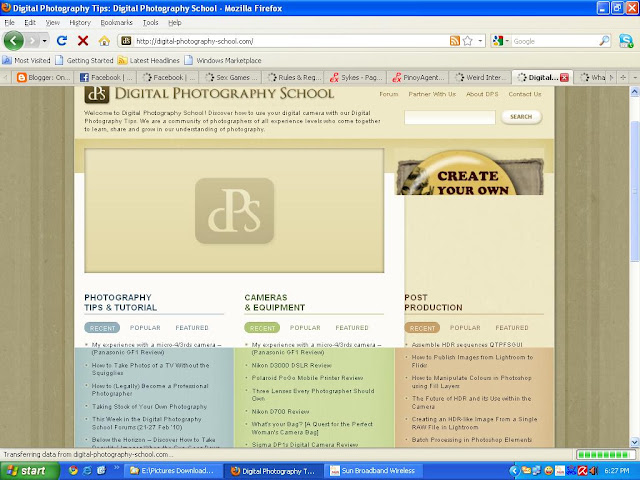Open the Latest Headlines feed bookmark
This screenshot has height=480, width=640.
click(x=149, y=60)
